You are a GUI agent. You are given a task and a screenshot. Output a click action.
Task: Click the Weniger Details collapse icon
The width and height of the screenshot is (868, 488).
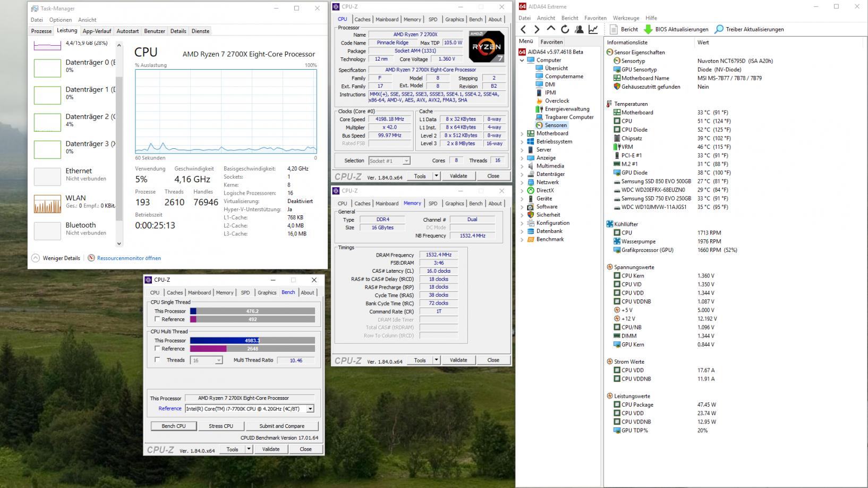[36, 258]
